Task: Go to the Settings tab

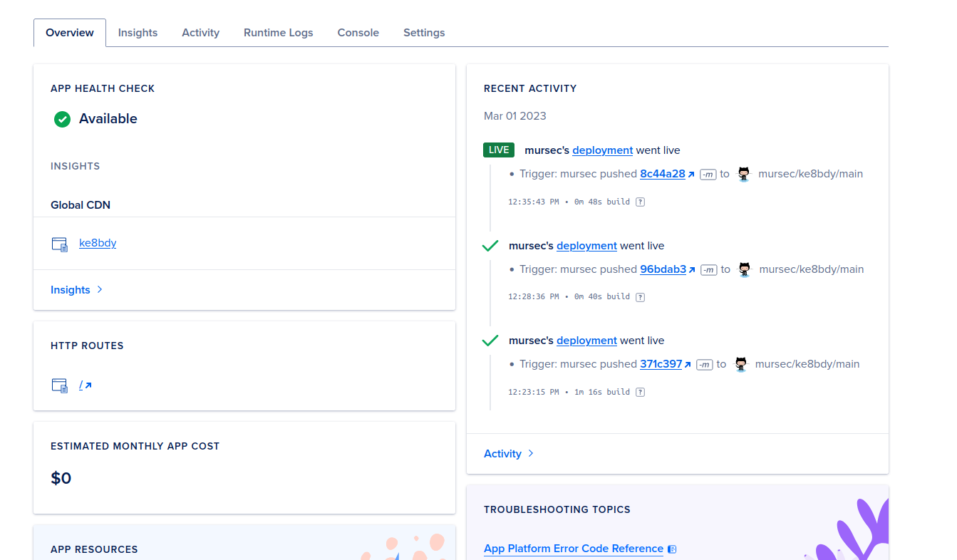Action: pyautogui.click(x=424, y=33)
